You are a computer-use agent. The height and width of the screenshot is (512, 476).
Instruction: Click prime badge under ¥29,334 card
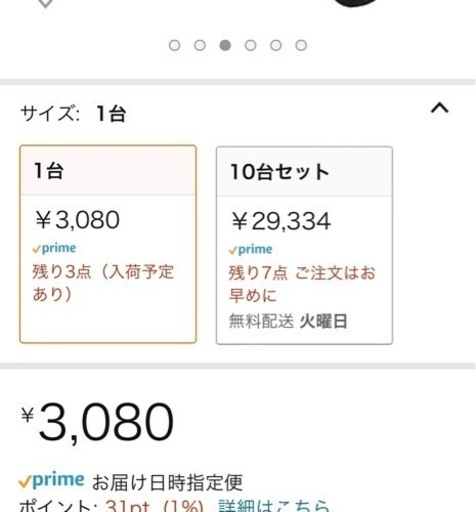coord(250,250)
